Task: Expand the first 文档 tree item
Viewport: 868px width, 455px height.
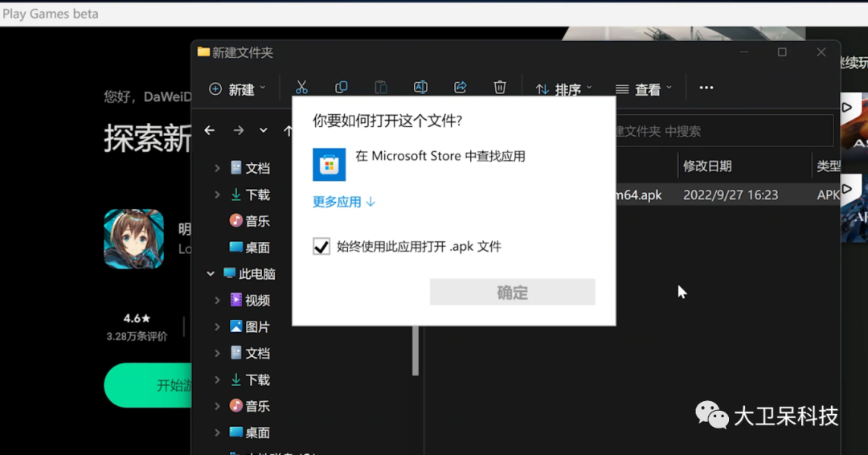Action: coord(217,168)
